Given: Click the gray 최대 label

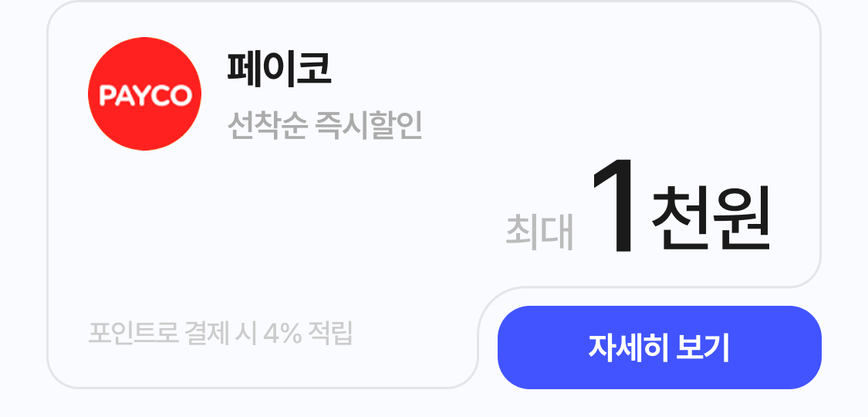Looking at the screenshot, I should click(x=539, y=233).
